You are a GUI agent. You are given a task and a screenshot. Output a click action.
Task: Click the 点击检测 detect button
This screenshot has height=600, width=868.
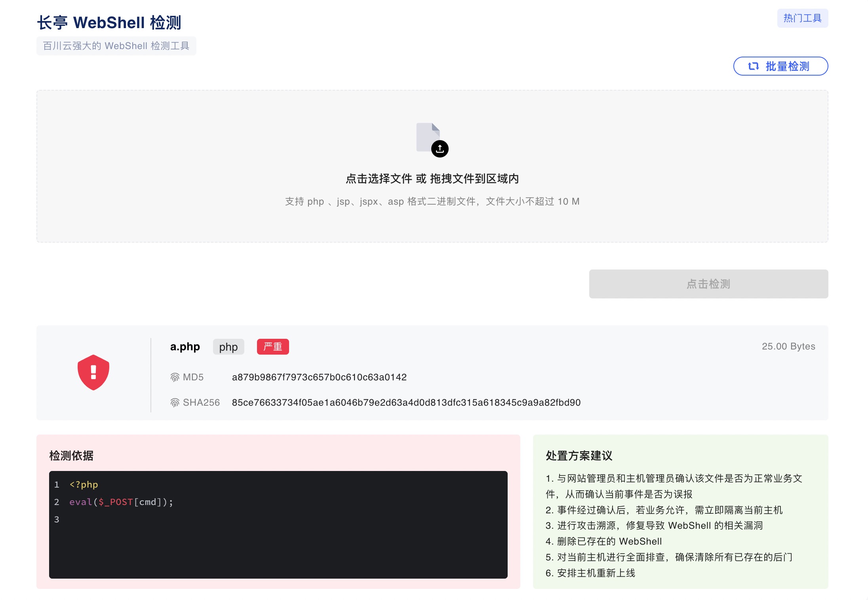708,284
